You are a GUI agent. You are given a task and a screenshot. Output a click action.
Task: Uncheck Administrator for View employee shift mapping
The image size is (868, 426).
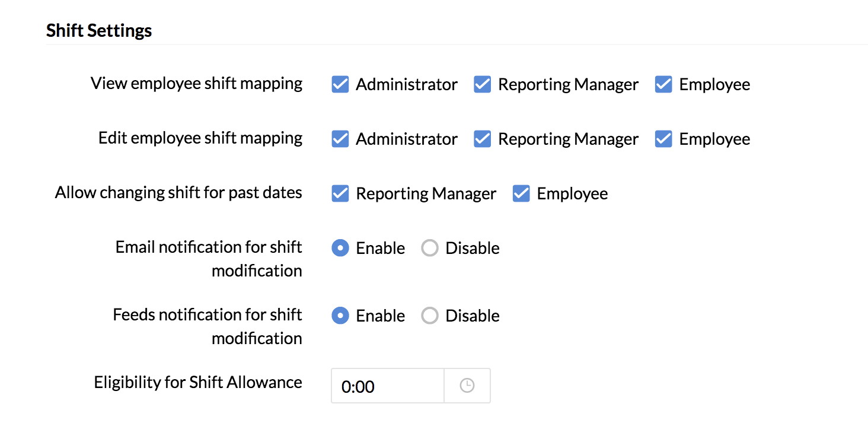(x=340, y=85)
